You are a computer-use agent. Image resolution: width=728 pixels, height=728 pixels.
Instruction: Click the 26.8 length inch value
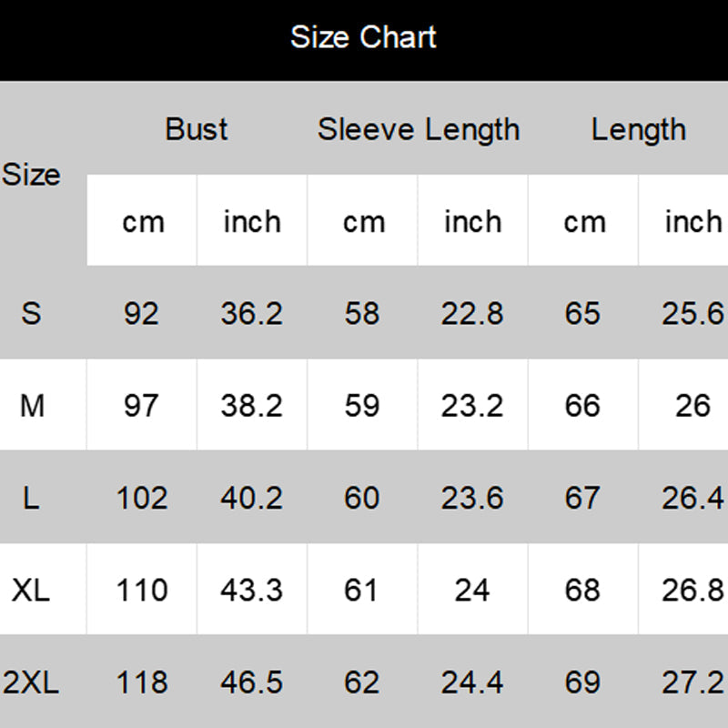693,590
